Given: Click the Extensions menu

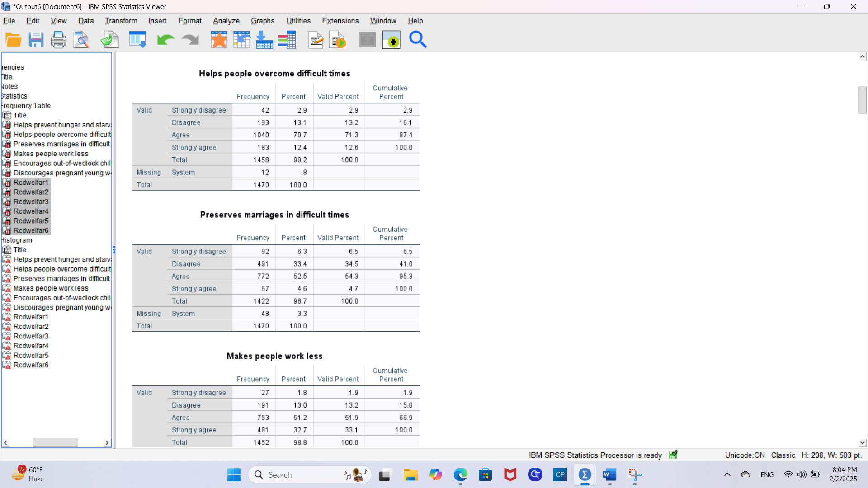Looking at the screenshot, I should (340, 21).
